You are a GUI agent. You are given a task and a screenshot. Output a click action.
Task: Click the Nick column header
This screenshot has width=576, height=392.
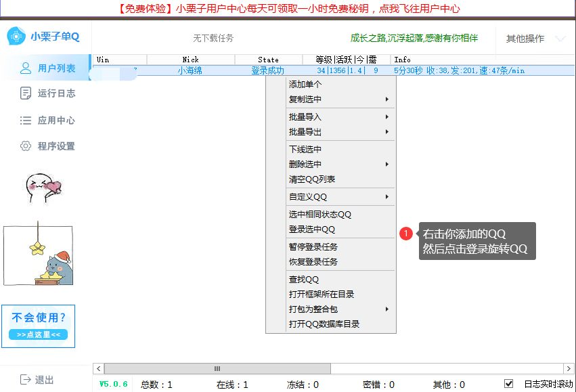(191, 60)
